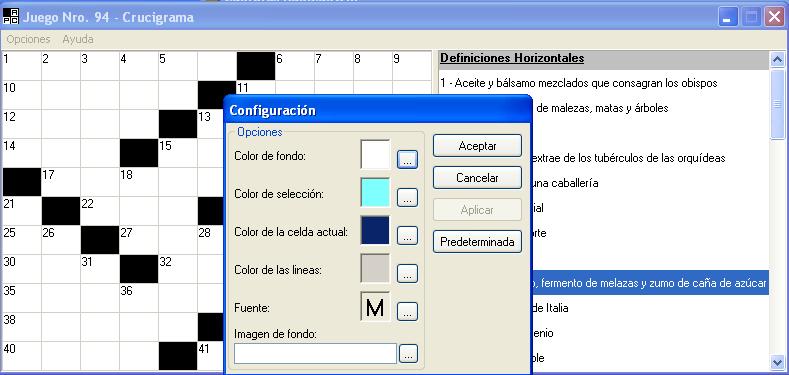Select crossword cell number 6
The image size is (789, 375).
coord(295,65)
